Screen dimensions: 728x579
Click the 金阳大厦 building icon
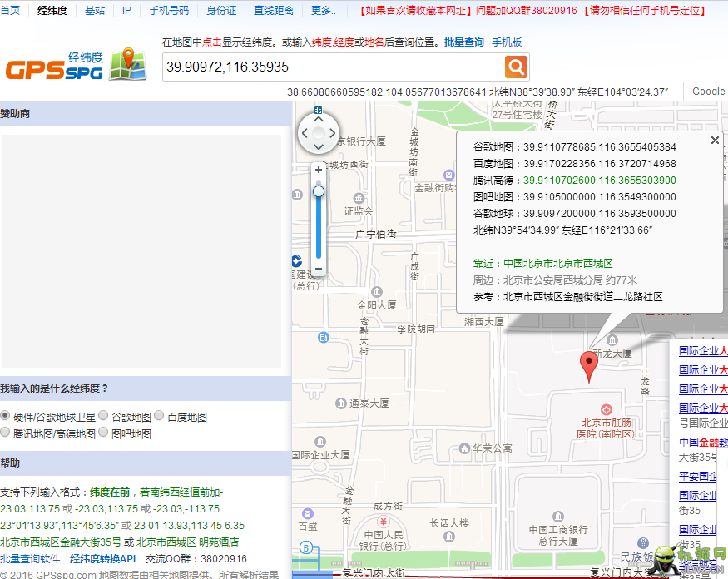[377, 292]
